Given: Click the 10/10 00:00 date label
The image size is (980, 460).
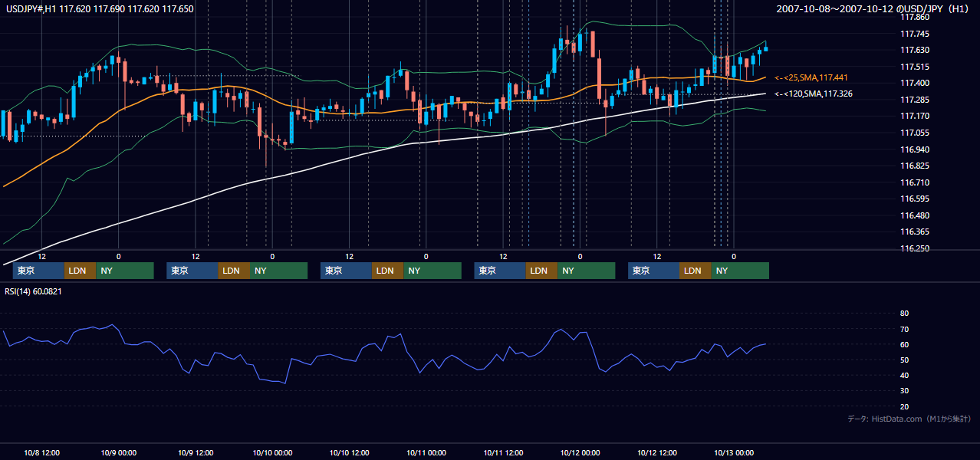Looking at the screenshot, I should 272,452.
